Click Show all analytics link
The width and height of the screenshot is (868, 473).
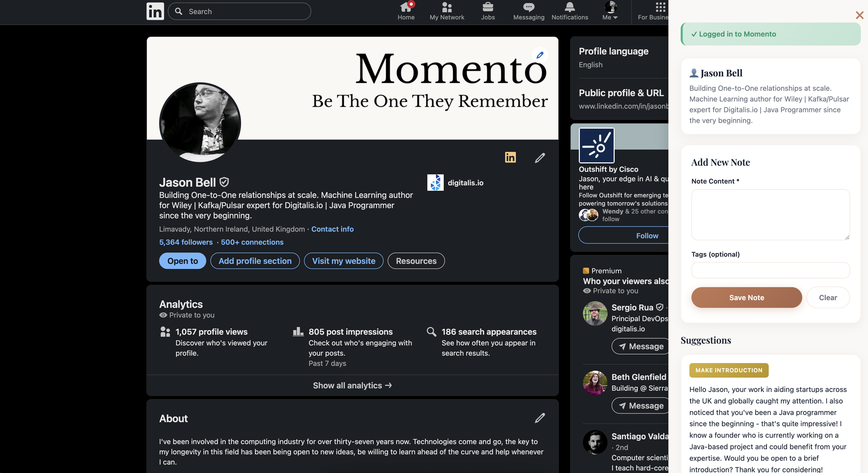tap(352, 386)
